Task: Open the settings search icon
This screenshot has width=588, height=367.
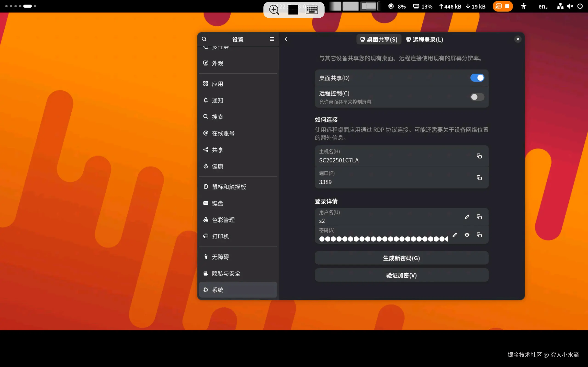Action: (204, 39)
